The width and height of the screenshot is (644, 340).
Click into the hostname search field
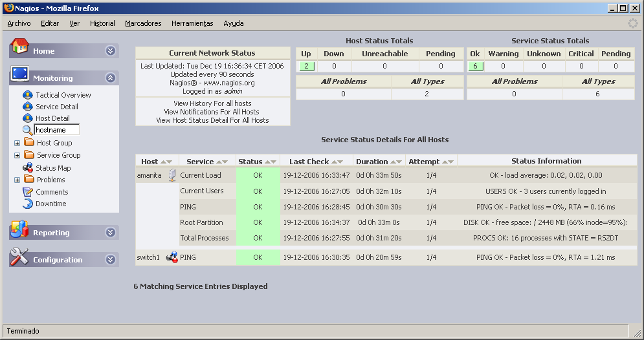[x=57, y=130]
